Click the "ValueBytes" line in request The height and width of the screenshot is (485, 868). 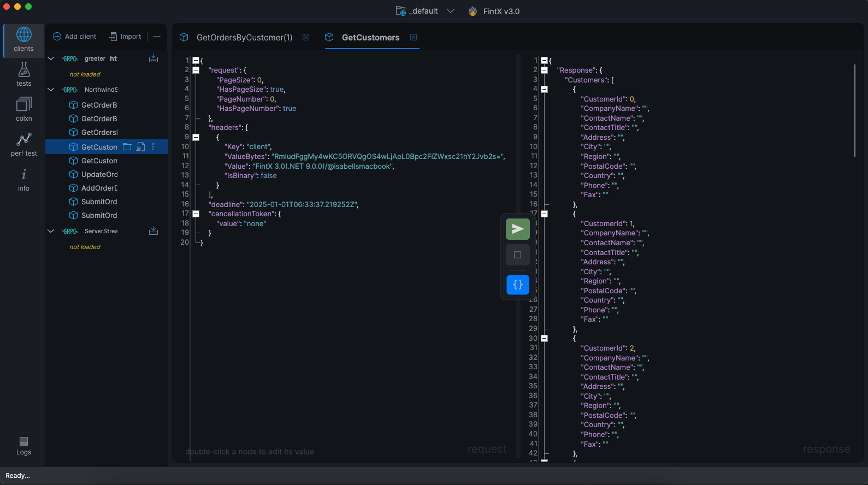click(x=364, y=156)
